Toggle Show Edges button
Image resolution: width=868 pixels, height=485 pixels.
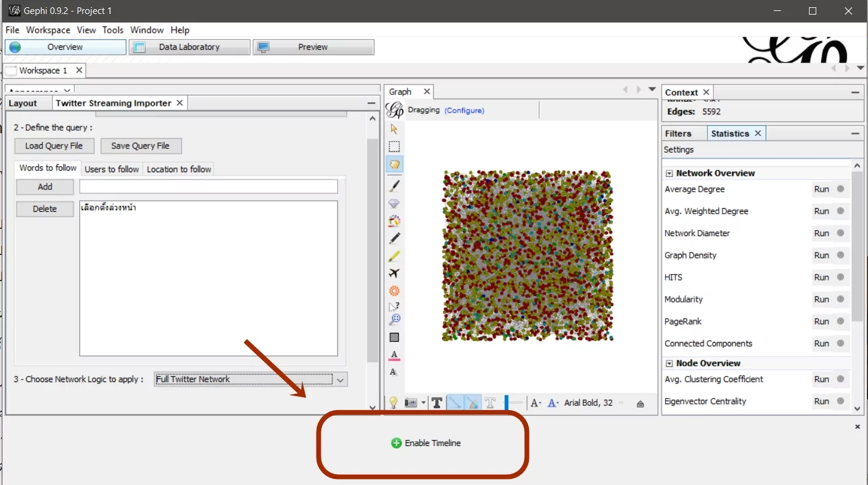coord(454,403)
